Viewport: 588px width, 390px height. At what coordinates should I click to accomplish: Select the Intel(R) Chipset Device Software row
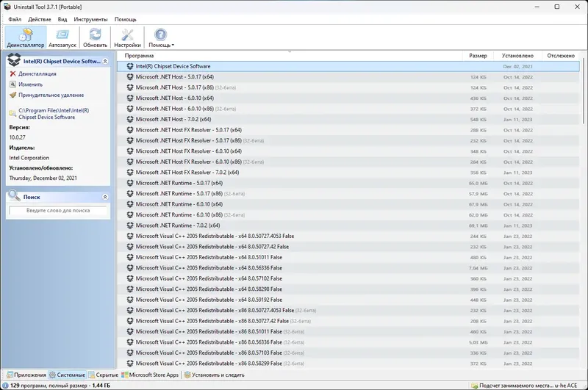click(x=348, y=66)
